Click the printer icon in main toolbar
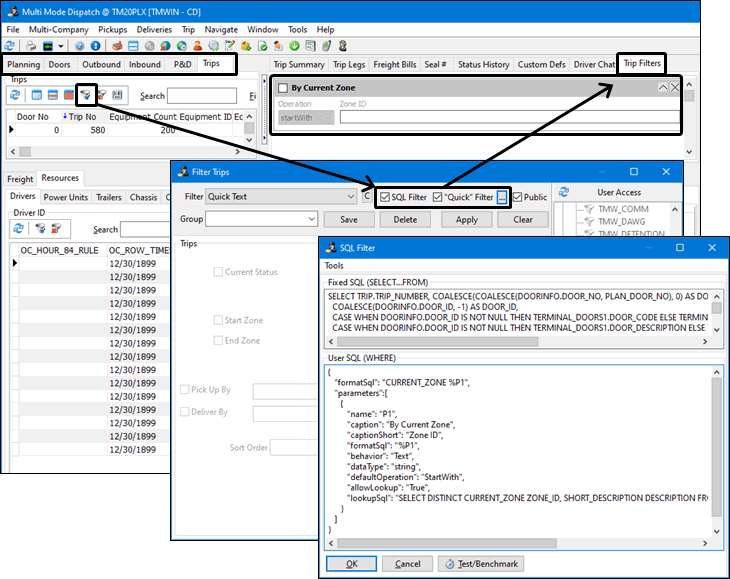This screenshot has height=579, width=730. point(31,46)
